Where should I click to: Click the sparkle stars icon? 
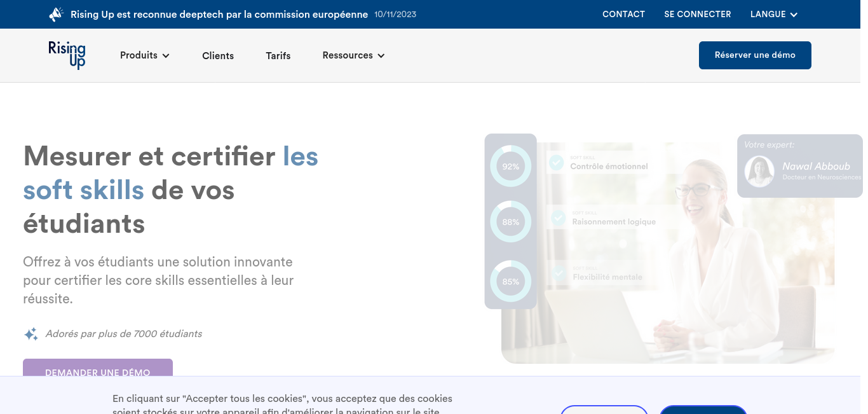tap(31, 334)
